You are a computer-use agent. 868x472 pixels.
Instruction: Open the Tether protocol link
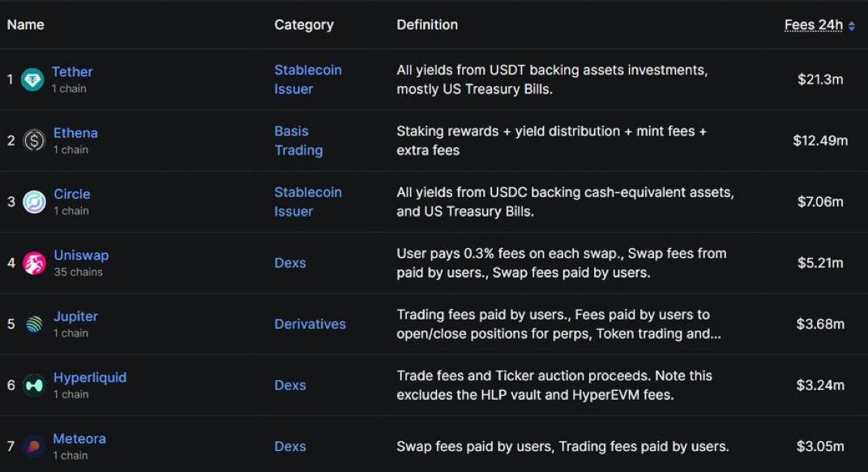coord(72,71)
